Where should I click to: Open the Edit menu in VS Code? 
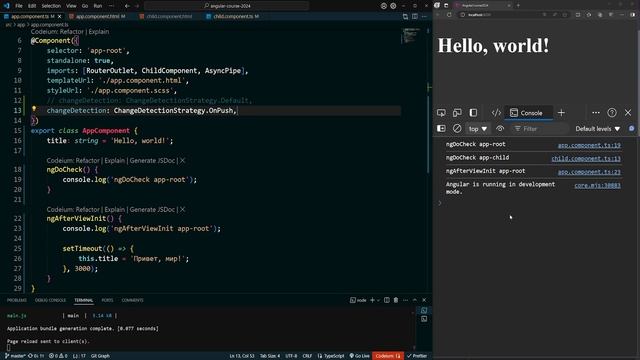coord(32,6)
